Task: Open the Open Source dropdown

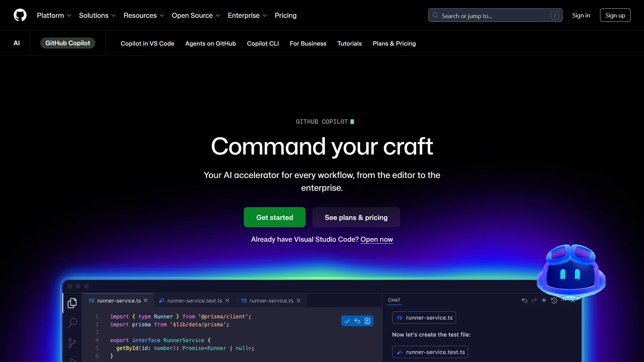Action: pos(196,15)
